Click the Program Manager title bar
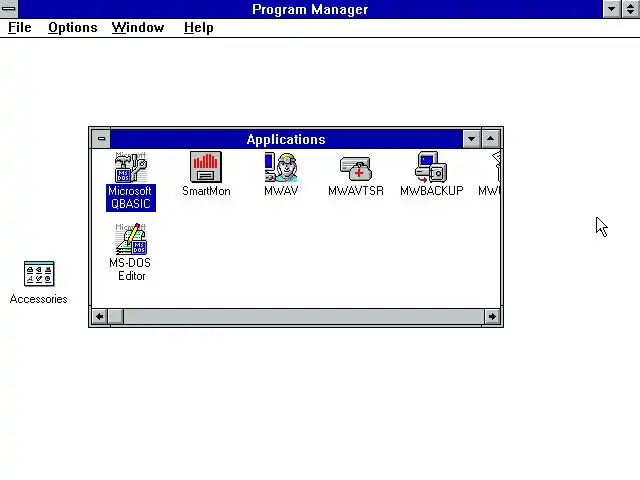640x480 pixels. 310,9
